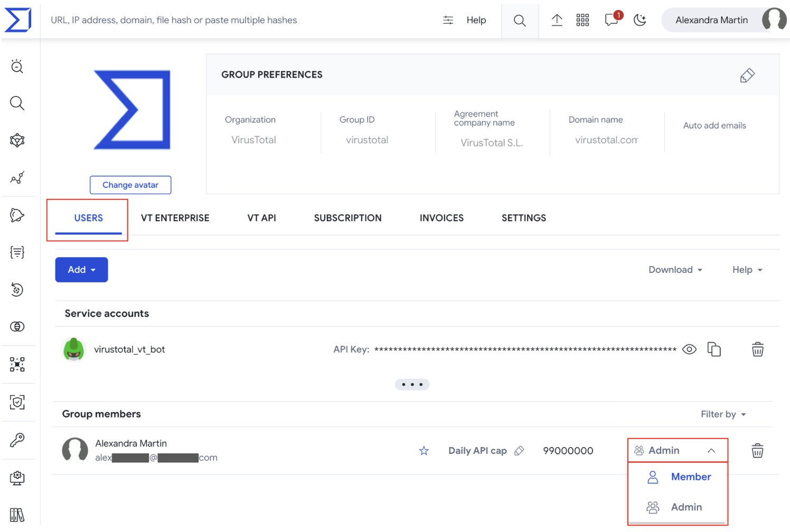This screenshot has height=532, width=790.
Task: Click the Alexandra Martin member name
Action: click(131, 443)
